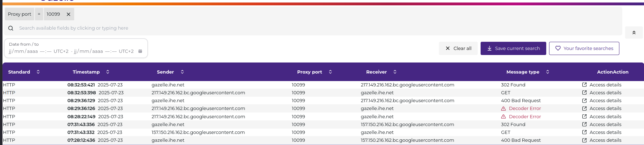Sort table by Sender column
This screenshot has height=145, width=644.
tap(182, 72)
